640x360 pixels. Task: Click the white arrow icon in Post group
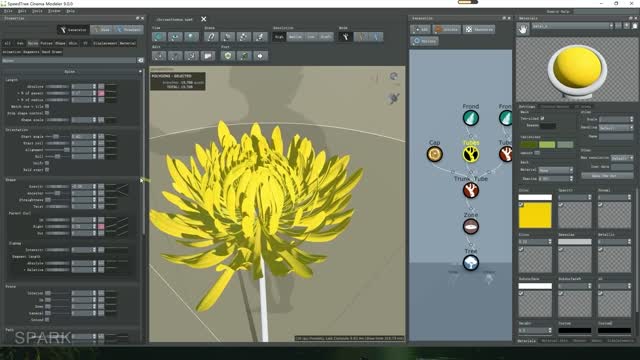pyautogui.click(x=260, y=56)
